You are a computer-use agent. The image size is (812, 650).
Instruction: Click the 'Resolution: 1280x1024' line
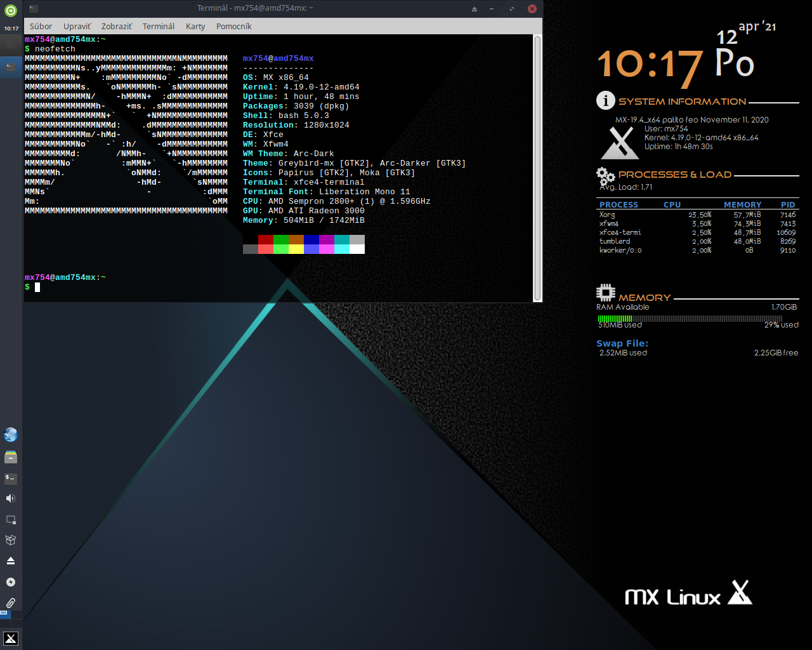tap(296, 125)
